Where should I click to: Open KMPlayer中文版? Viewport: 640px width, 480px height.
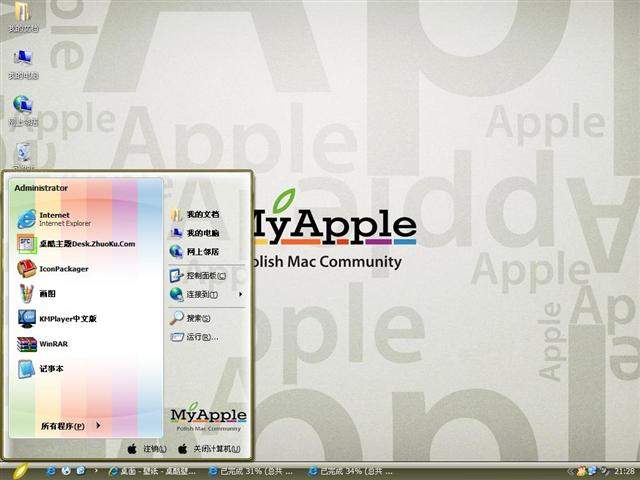57,318
